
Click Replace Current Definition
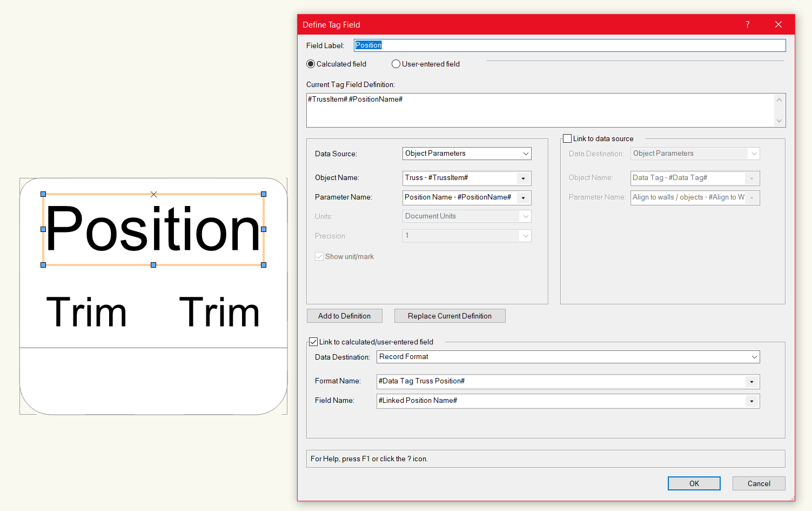(x=449, y=316)
